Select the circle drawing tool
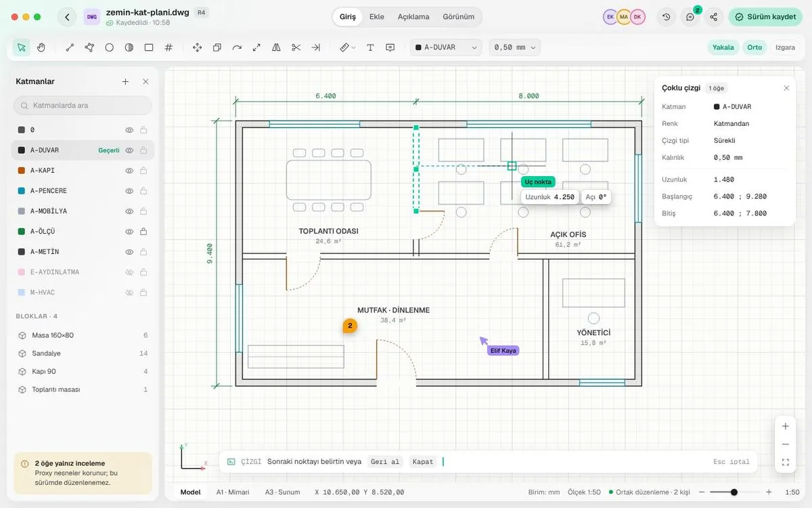 (x=109, y=47)
